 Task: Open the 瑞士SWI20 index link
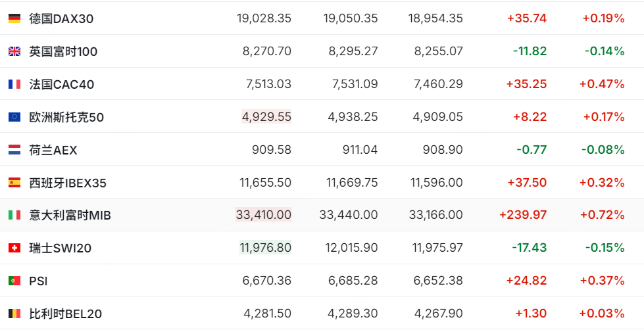point(60,248)
